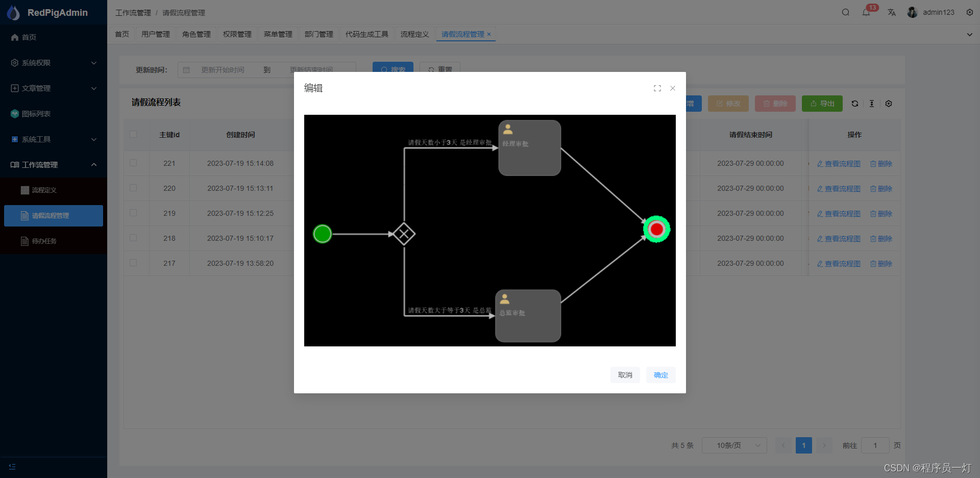The width and height of the screenshot is (980, 478).
Task: Open table column settings gear
Action: (x=889, y=104)
